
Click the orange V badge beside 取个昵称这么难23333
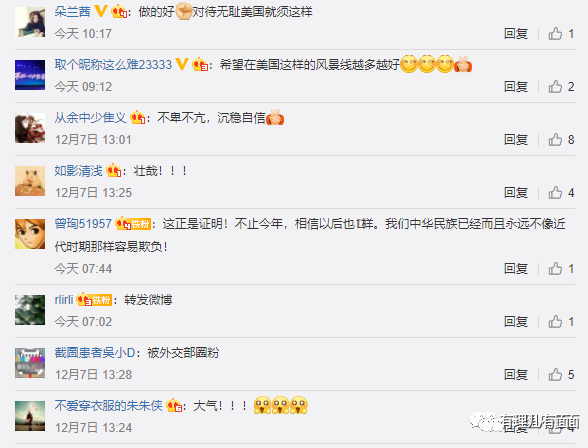click(x=182, y=64)
